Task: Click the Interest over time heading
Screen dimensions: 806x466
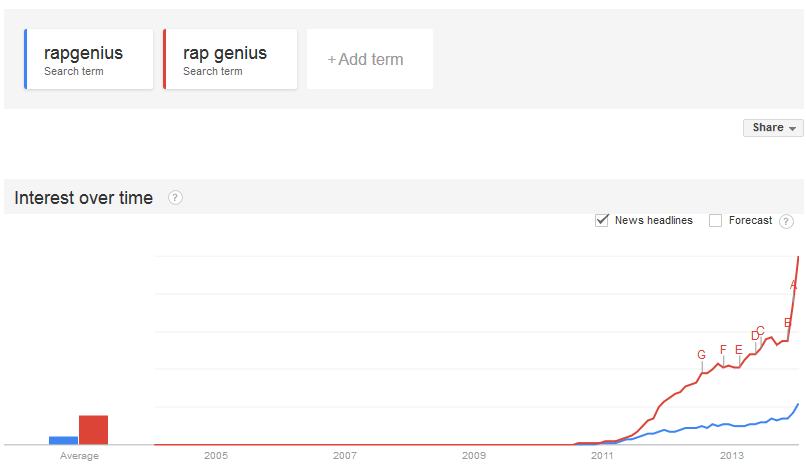Action: (x=84, y=198)
